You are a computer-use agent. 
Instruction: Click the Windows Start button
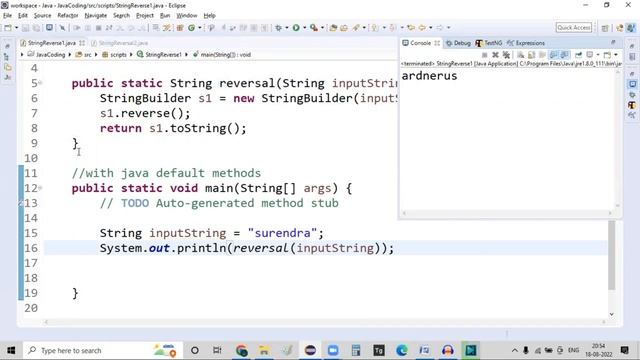pos(11,350)
